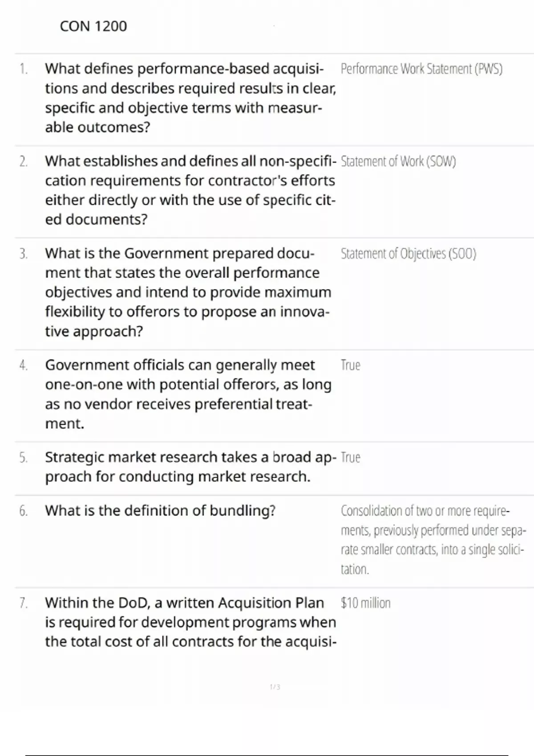Click the strategic market research statement

click(x=190, y=467)
